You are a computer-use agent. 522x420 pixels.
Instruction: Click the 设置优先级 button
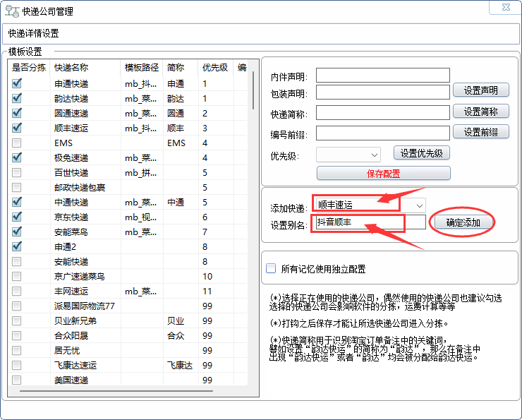pyautogui.click(x=420, y=153)
